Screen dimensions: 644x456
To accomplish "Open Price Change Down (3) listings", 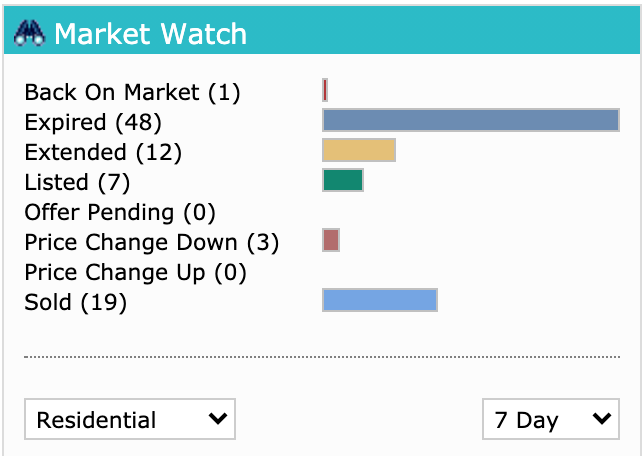I will [x=152, y=242].
